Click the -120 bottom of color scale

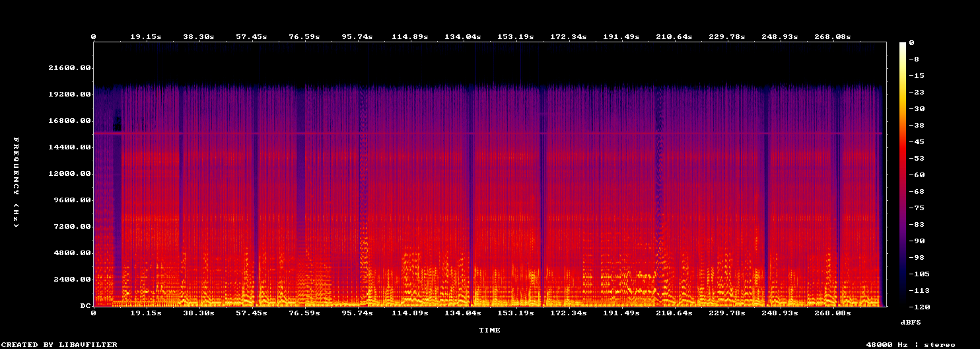[919, 307]
